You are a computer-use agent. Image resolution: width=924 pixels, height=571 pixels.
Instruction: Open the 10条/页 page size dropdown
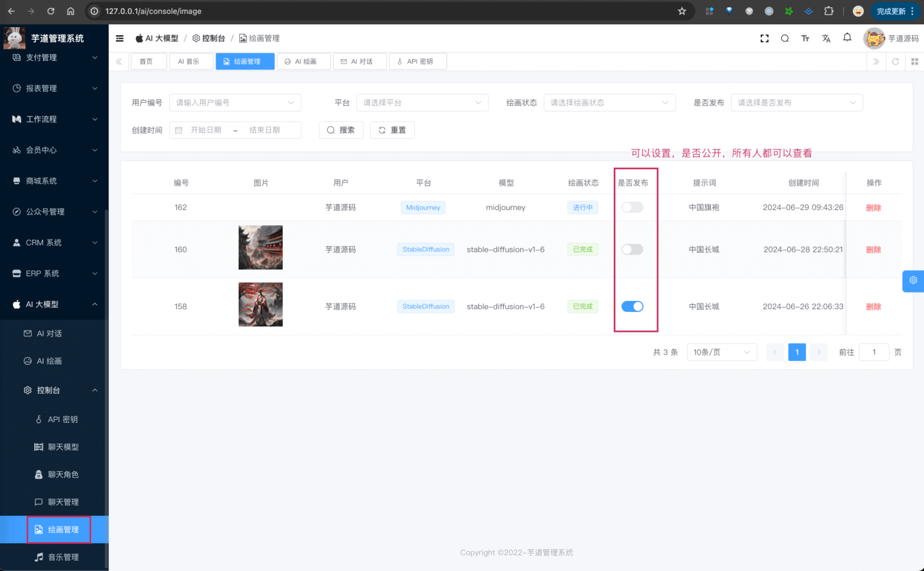(x=722, y=352)
